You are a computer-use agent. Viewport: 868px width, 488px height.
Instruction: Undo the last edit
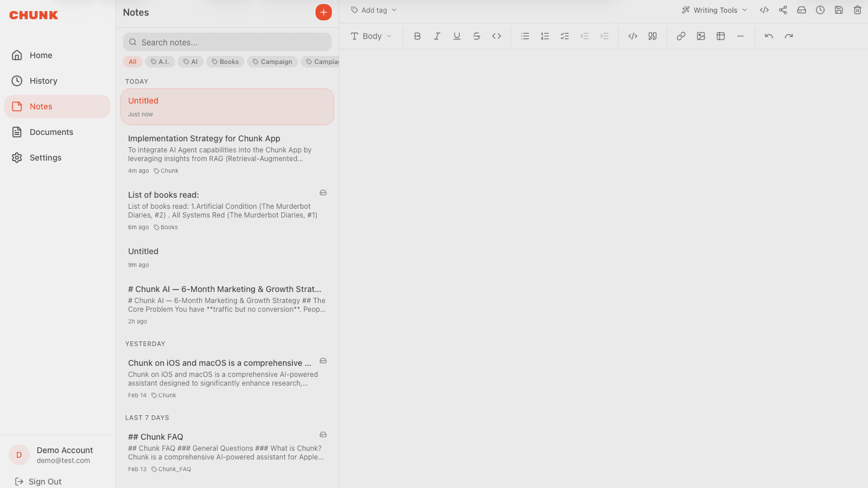pyautogui.click(x=768, y=36)
